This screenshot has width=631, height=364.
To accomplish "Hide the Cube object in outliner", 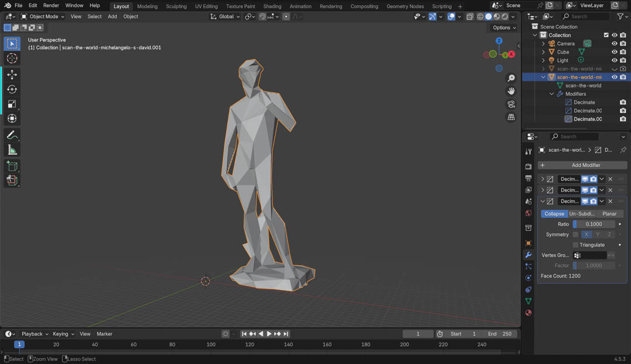I will coord(614,52).
